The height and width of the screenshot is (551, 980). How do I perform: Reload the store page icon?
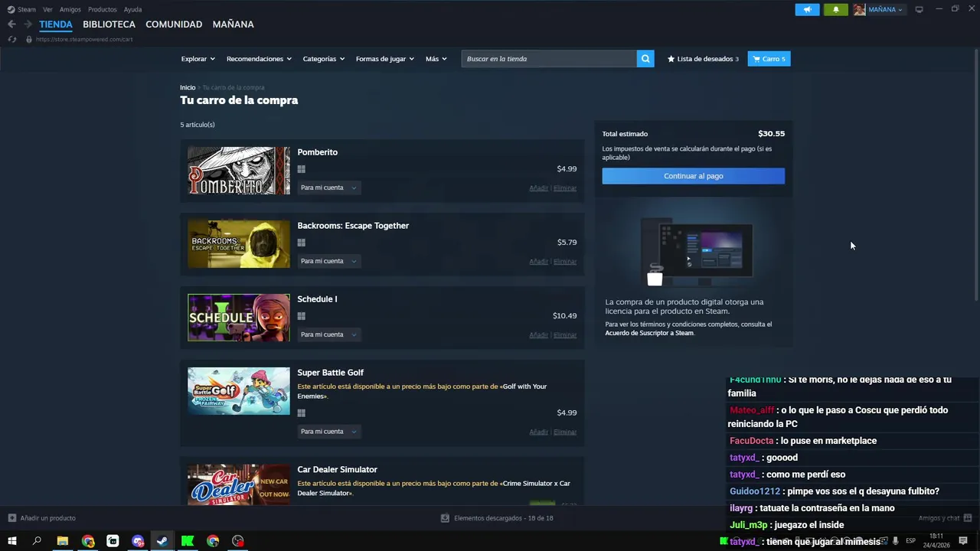point(11,39)
